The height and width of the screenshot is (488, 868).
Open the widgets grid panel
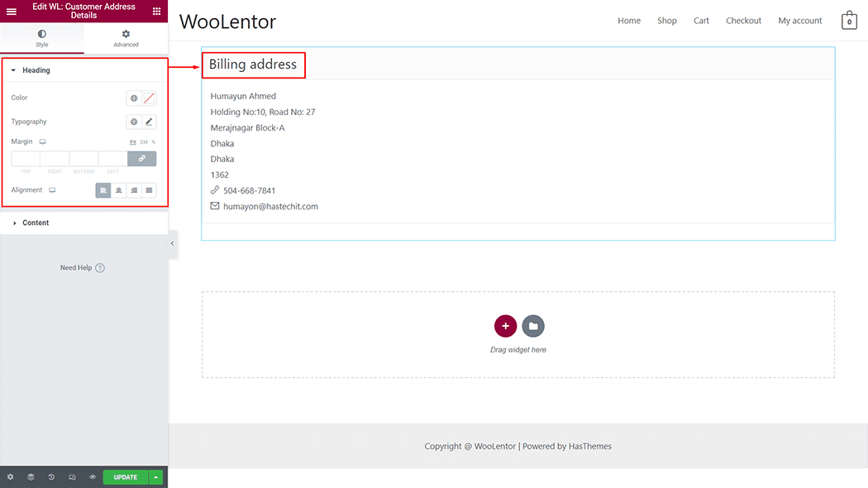156,12
